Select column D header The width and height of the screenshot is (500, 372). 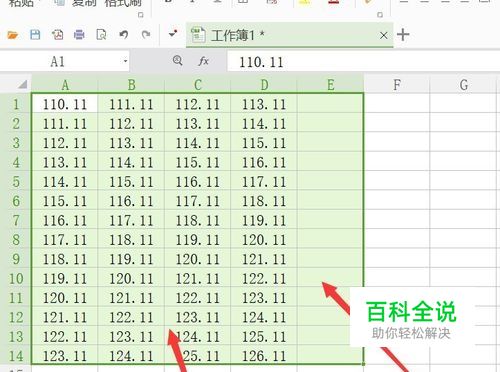click(x=264, y=85)
